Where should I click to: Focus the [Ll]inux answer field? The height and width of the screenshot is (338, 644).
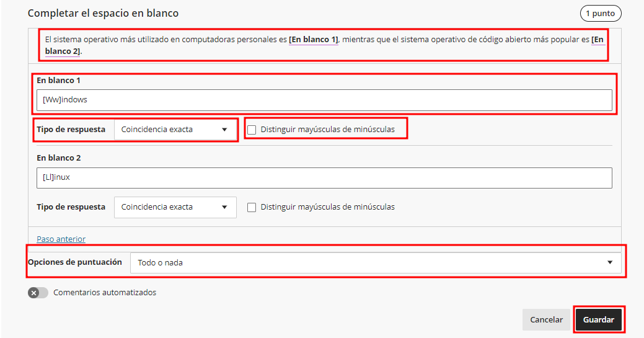point(324,177)
